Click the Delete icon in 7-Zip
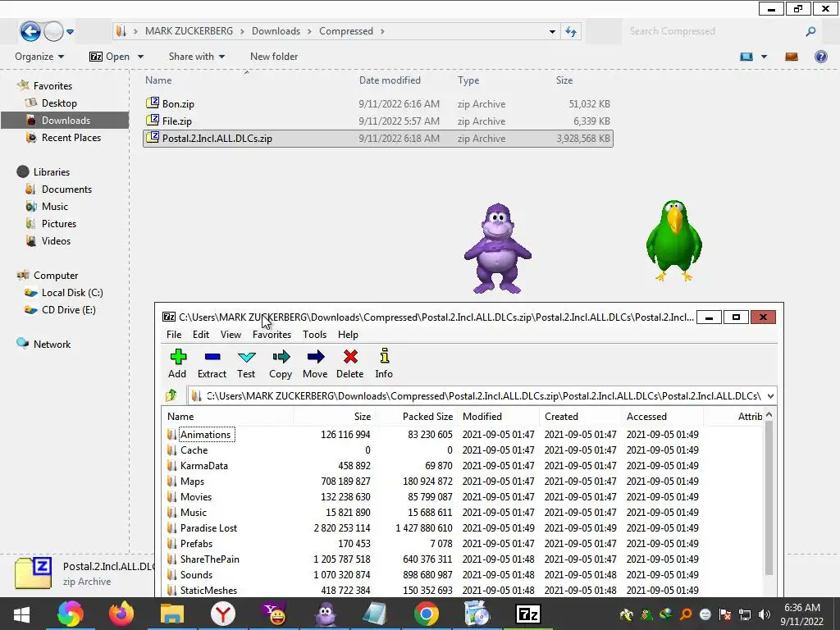 coord(350,357)
